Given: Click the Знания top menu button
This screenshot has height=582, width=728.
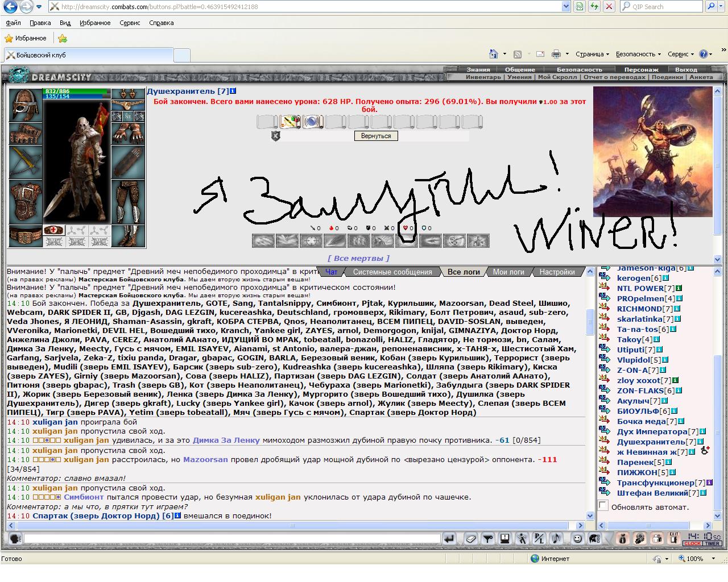Looking at the screenshot, I should click(x=478, y=69).
